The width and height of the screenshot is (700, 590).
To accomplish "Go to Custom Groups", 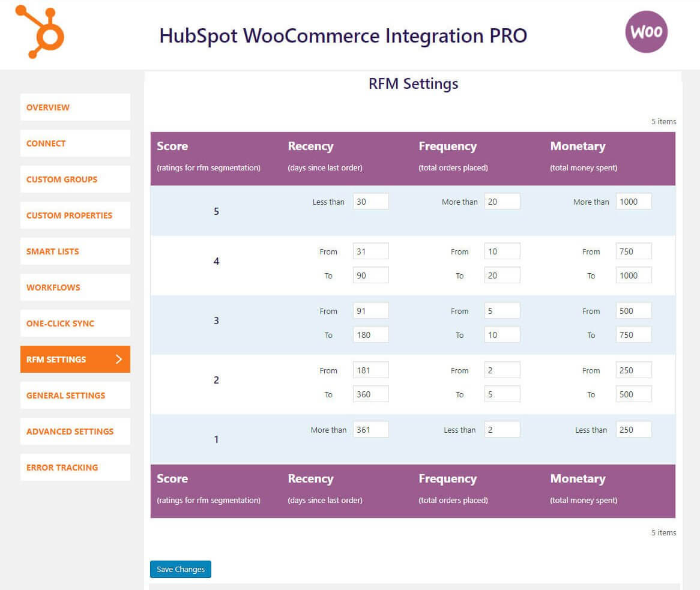I will point(75,179).
